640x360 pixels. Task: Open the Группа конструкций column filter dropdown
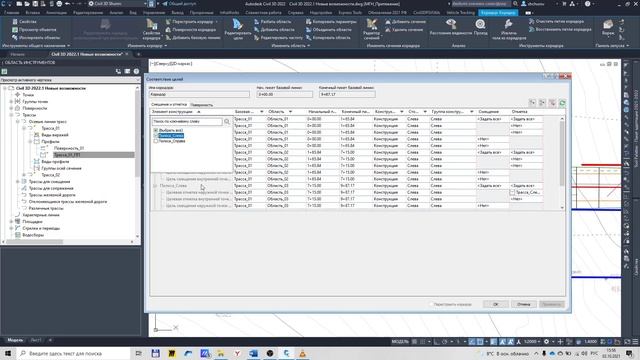coord(471,112)
